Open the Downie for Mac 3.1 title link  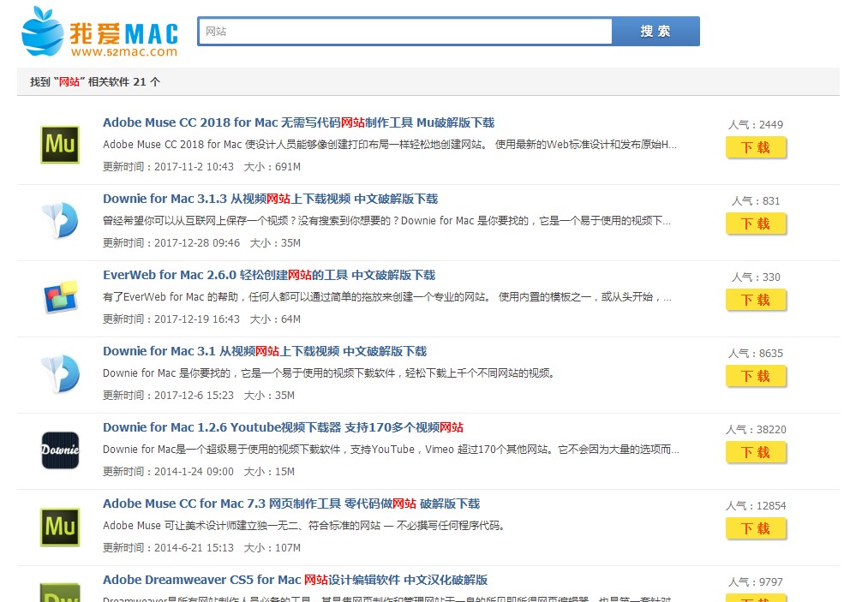265,352
